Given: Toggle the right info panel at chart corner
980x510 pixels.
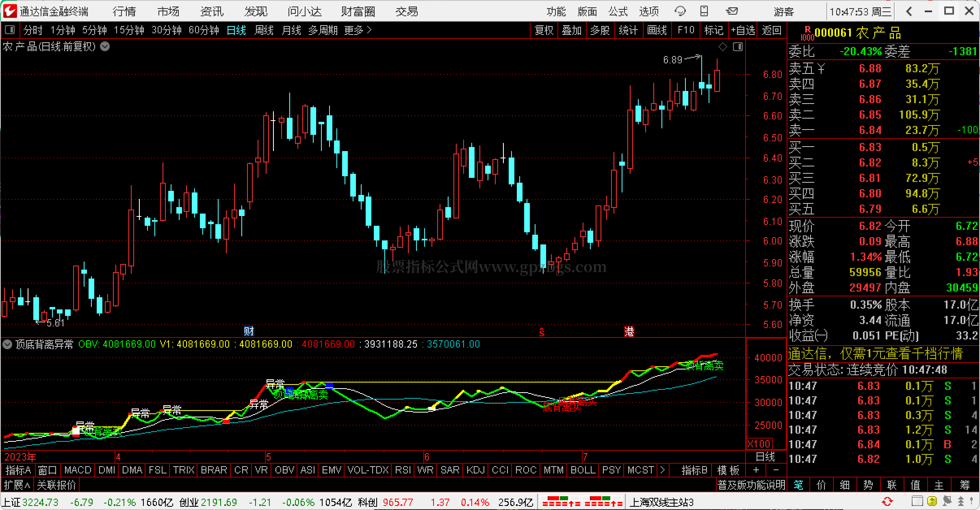Looking at the screenshot, I should tap(737, 47).
